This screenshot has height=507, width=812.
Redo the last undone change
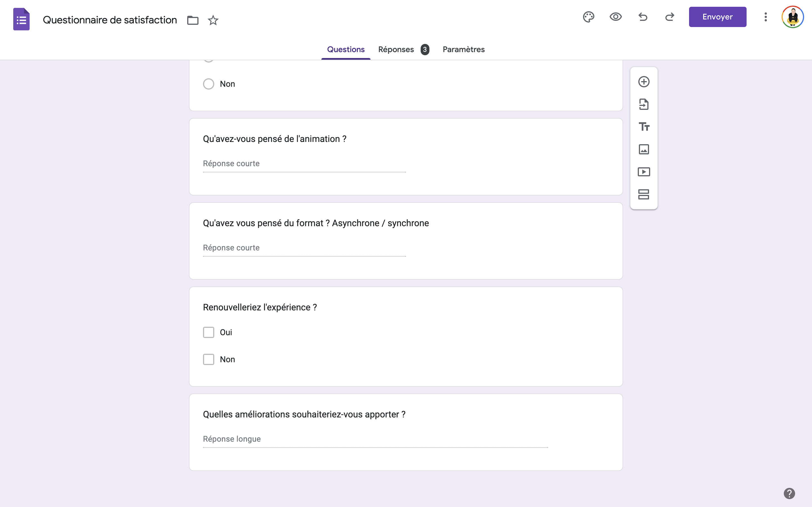[x=669, y=17]
